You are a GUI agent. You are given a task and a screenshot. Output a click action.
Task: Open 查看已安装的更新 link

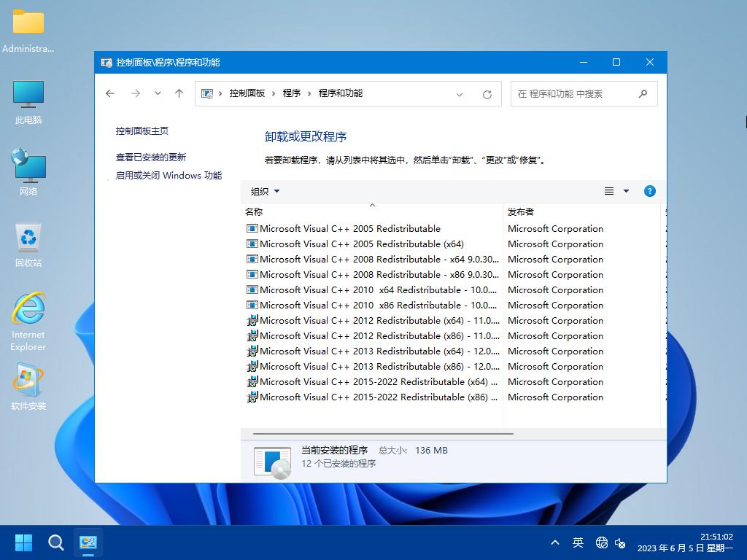tap(151, 157)
